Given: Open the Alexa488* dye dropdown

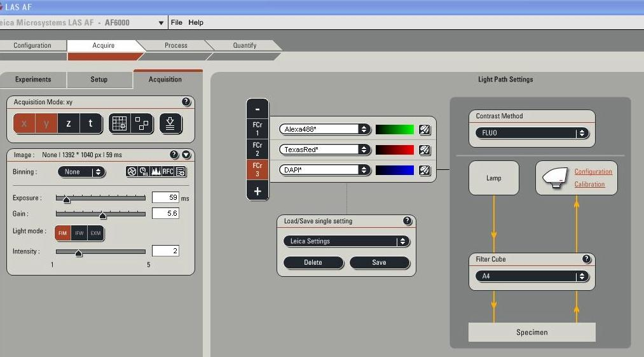Looking at the screenshot, I should (x=325, y=129).
